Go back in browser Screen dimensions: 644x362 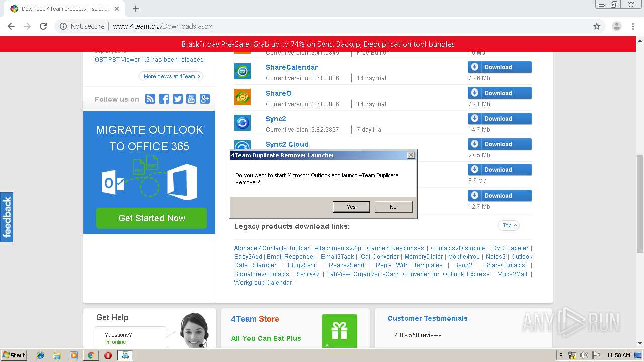tap(11, 26)
